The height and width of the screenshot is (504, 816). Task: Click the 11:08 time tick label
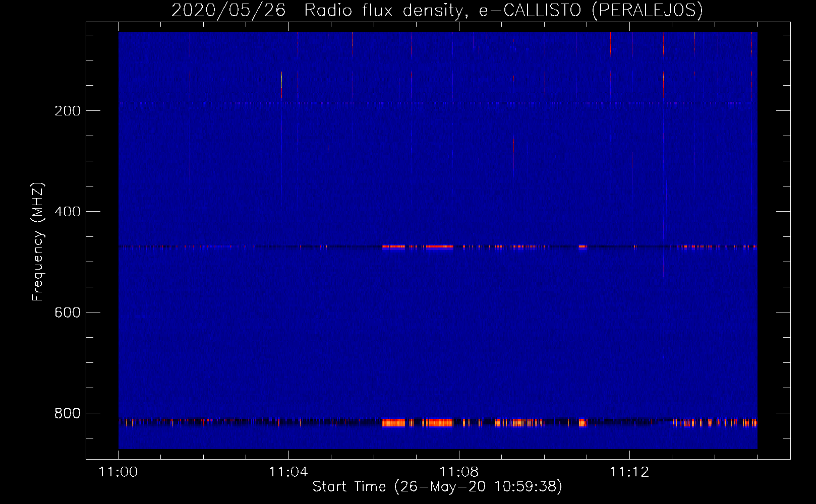tap(459, 472)
